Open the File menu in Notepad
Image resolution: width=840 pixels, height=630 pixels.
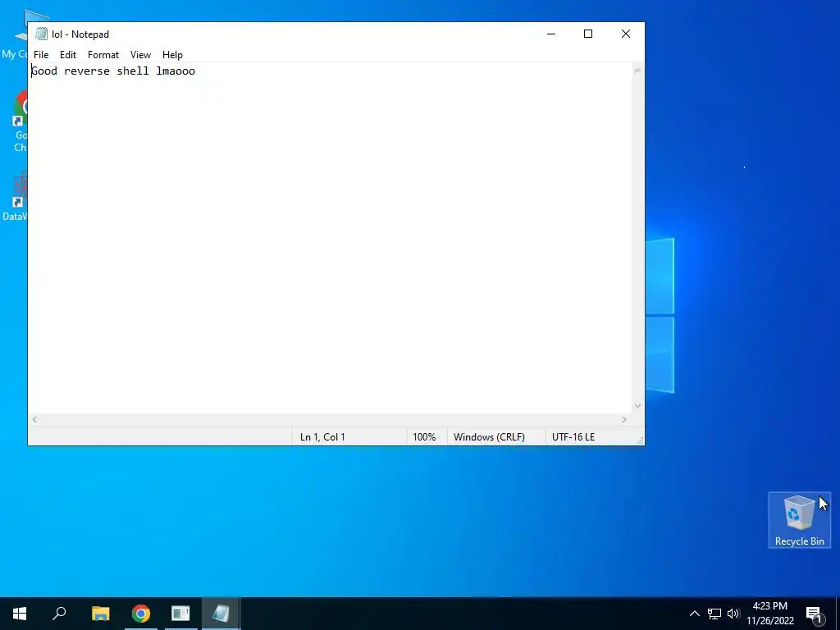(x=41, y=55)
